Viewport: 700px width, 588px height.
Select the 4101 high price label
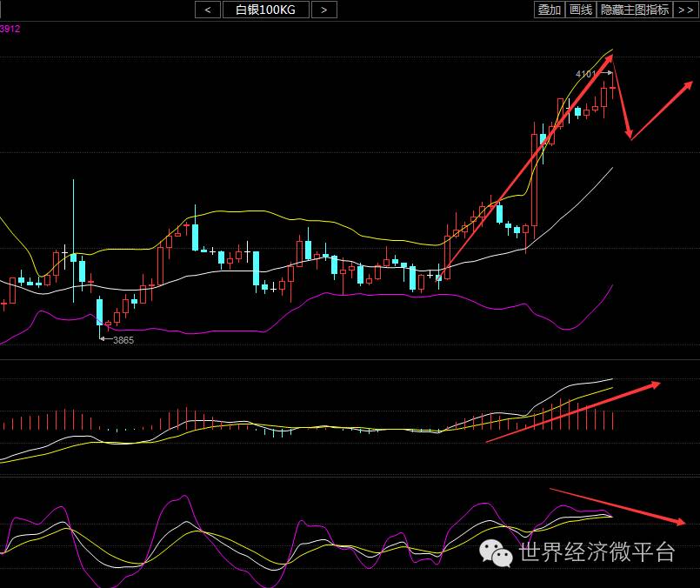(x=586, y=74)
